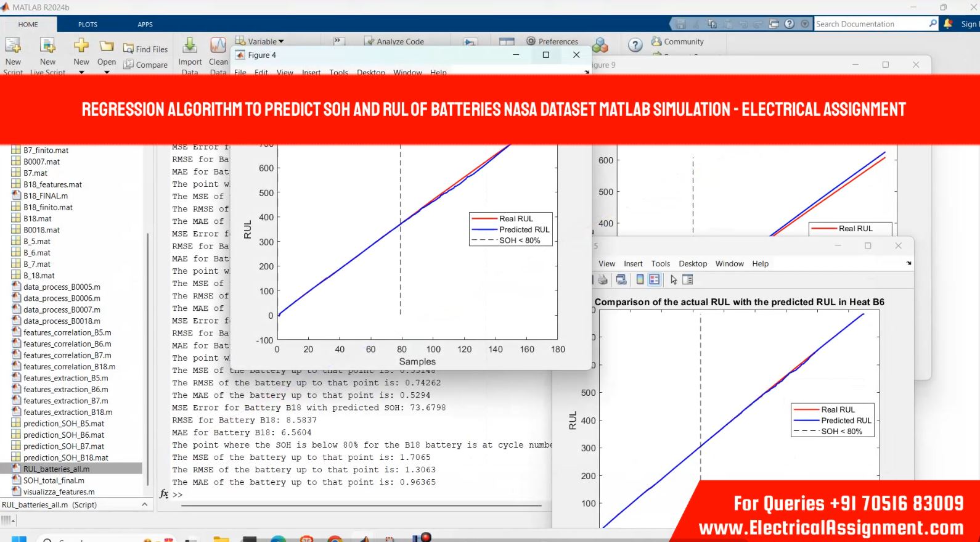Create a New Live Script
This screenshot has height=542, width=980.
(47, 54)
